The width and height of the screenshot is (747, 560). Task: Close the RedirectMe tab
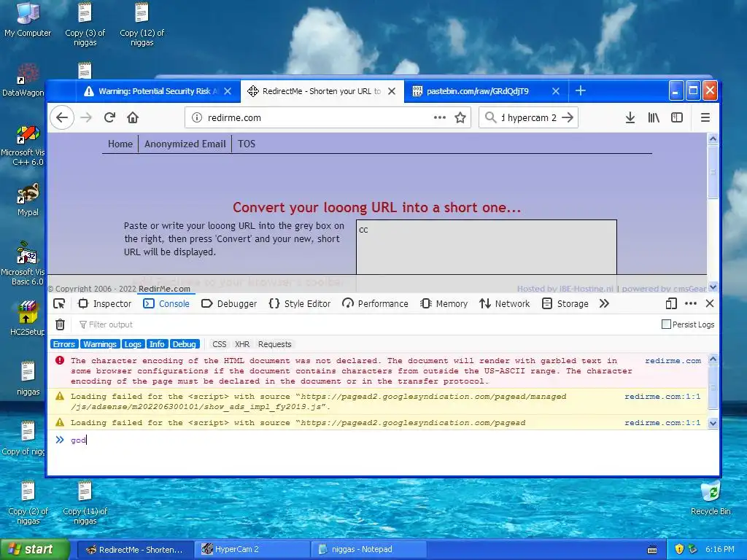tap(392, 91)
